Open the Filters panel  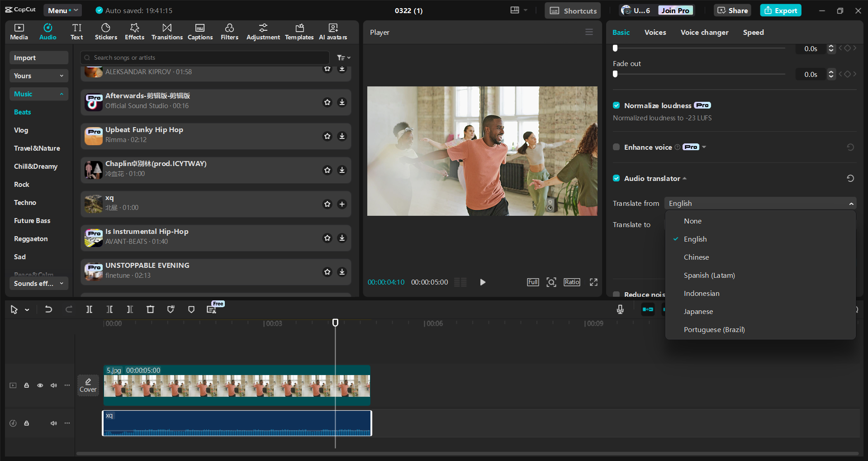(x=229, y=32)
